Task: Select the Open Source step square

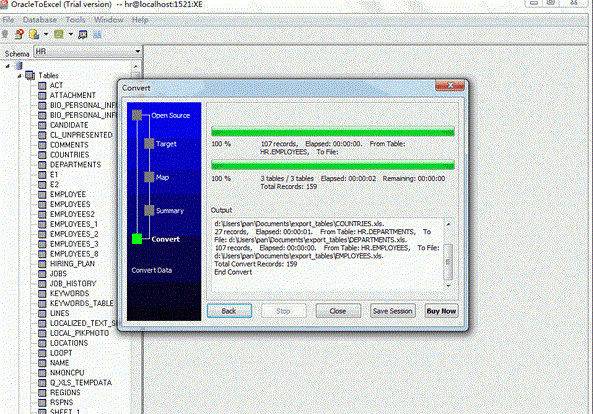Action: click(x=137, y=115)
